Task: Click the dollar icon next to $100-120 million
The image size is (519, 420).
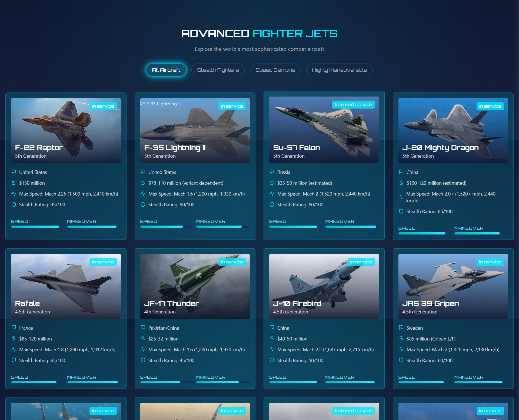Action: tap(401, 183)
